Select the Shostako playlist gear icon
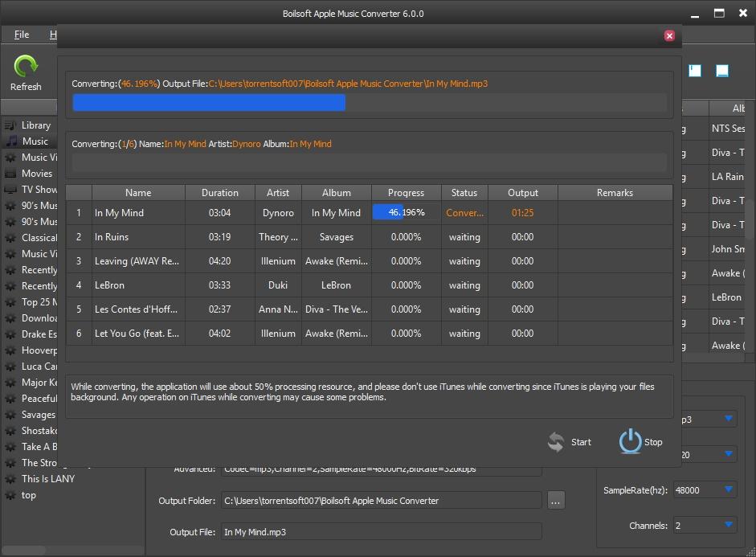The width and height of the screenshot is (756, 557). click(10, 431)
